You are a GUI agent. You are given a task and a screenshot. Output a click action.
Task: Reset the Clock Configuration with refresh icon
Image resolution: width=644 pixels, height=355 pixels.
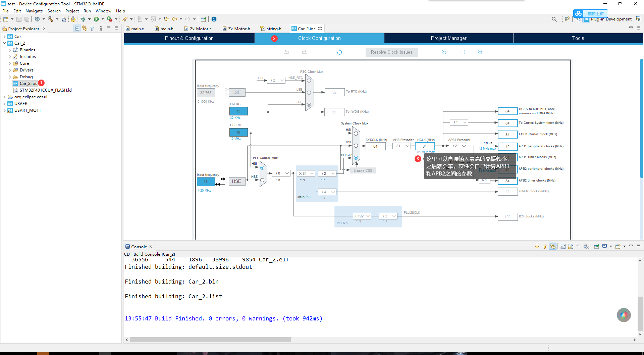[x=339, y=52]
